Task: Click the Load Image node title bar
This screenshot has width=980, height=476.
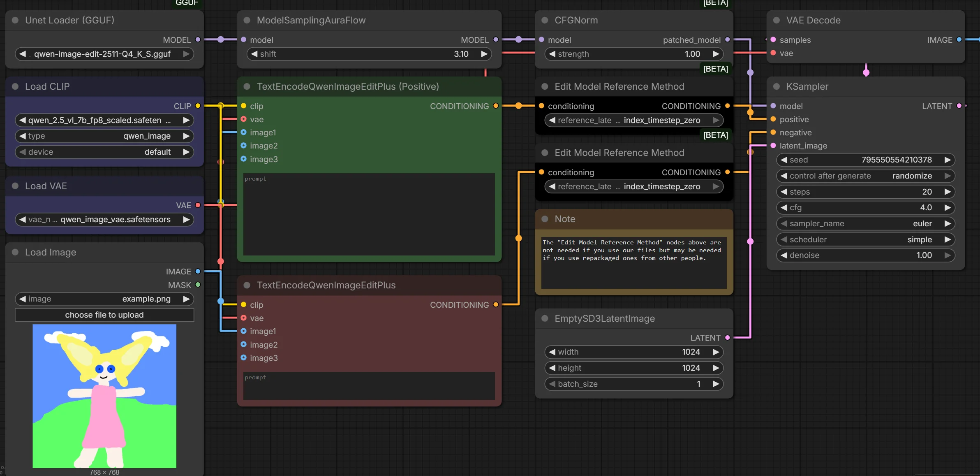Action: point(103,252)
